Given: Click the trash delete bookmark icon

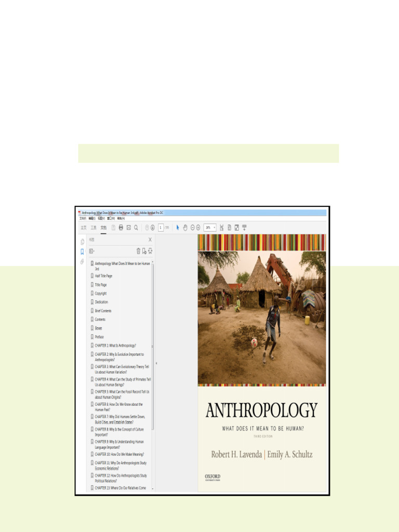Looking at the screenshot, I should click(x=138, y=251).
